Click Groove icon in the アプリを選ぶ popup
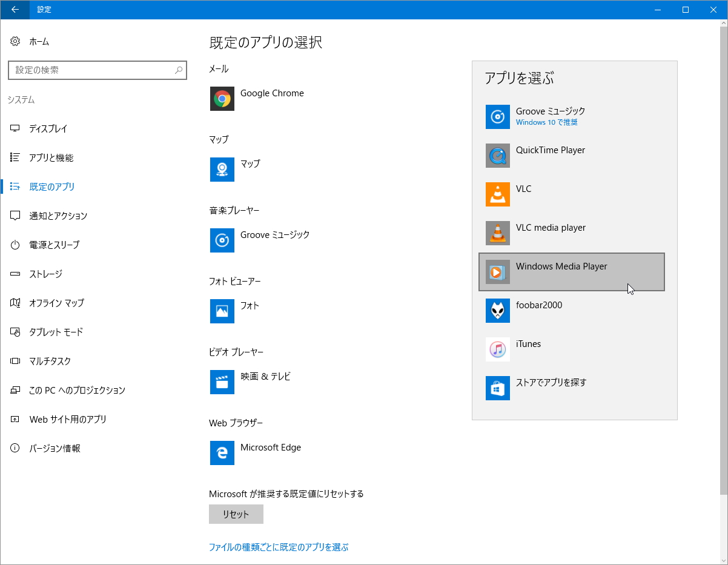Image resolution: width=728 pixels, height=565 pixels. [498, 117]
